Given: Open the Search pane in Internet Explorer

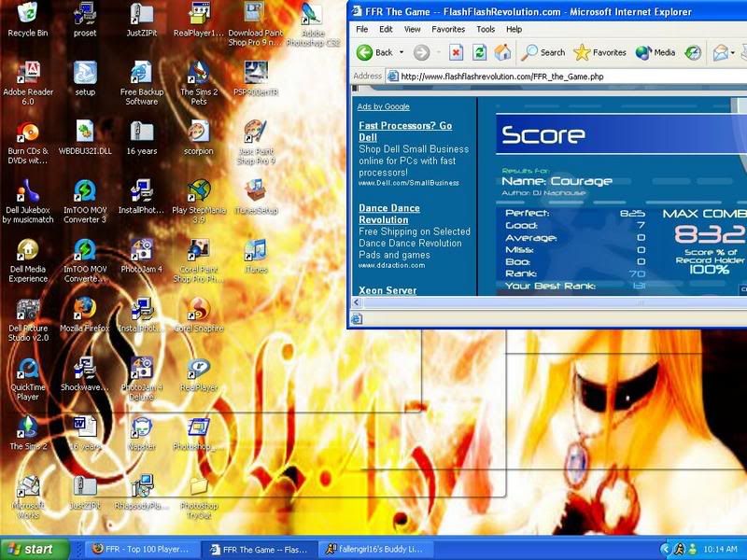Looking at the screenshot, I should pyautogui.click(x=543, y=52).
